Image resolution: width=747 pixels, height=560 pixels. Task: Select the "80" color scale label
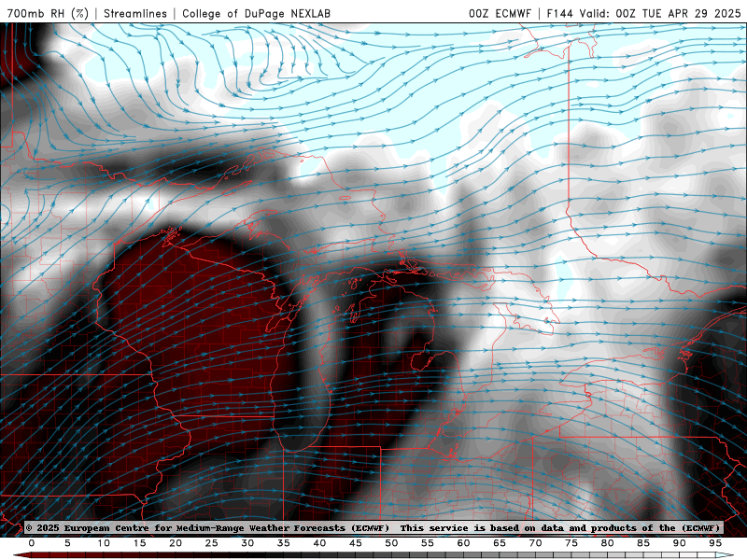pos(608,543)
